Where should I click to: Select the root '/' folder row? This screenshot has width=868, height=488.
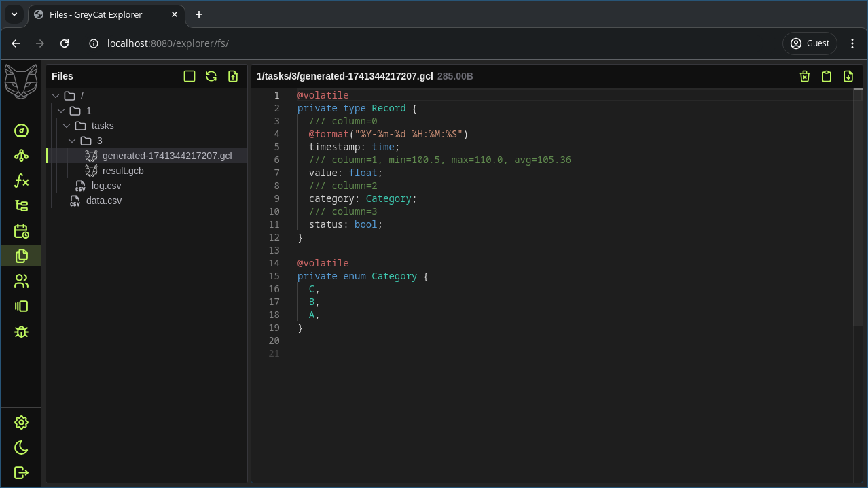[x=147, y=96]
